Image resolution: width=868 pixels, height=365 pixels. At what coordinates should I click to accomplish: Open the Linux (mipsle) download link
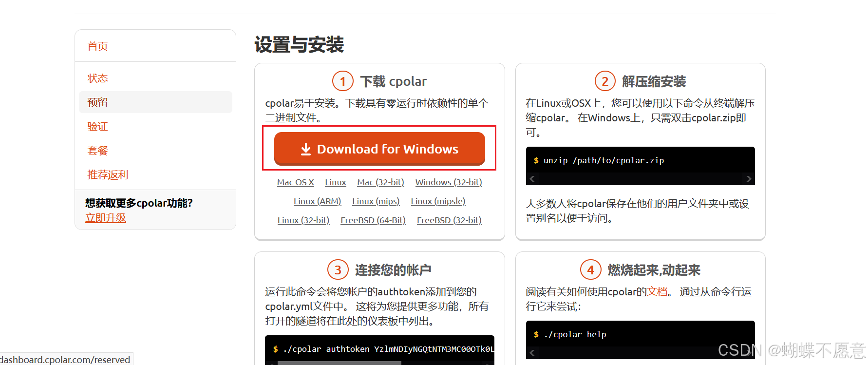point(438,201)
